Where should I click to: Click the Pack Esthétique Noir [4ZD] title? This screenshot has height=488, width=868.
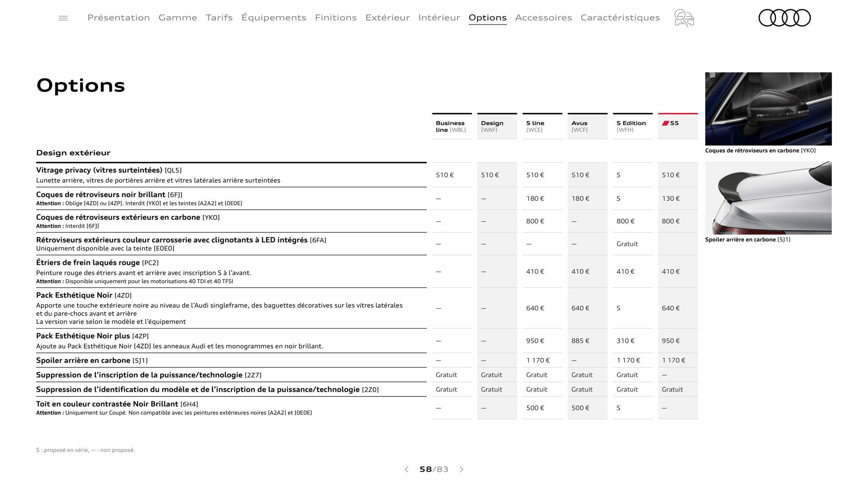click(84, 295)
